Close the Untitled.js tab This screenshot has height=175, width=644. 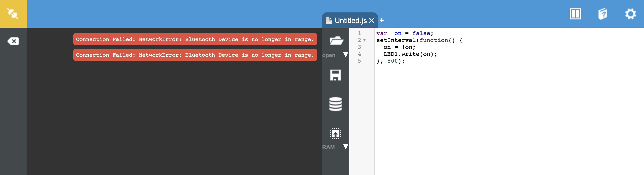(372, 20)
